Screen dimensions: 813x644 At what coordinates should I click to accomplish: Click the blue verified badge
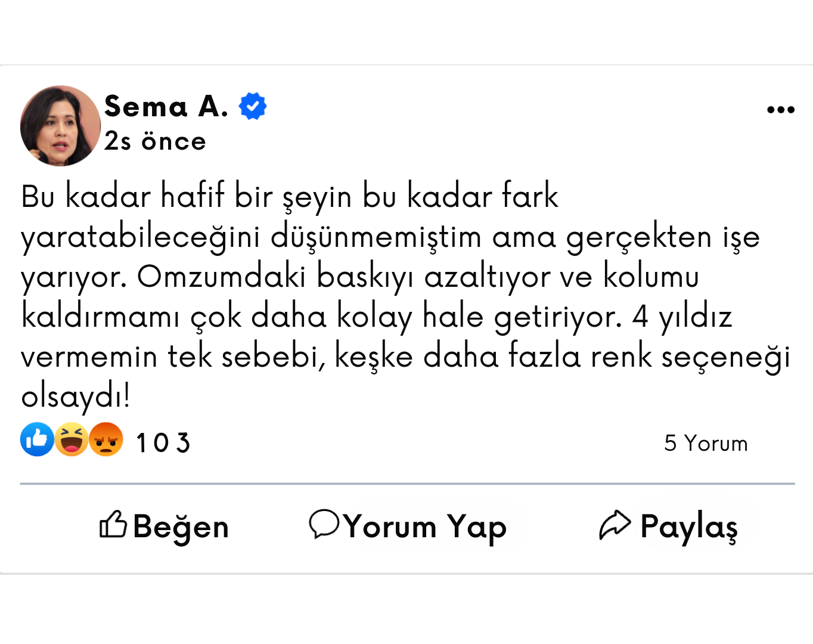point(253,106)
